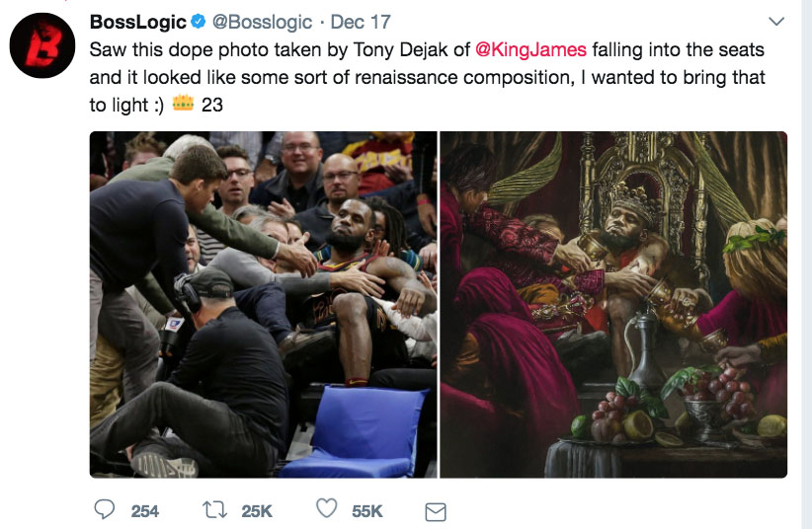This screenshot has width=812, height=529.
Task: Open the right renaissance painting image
Action: pyautogui.click(x=613, y=304)
